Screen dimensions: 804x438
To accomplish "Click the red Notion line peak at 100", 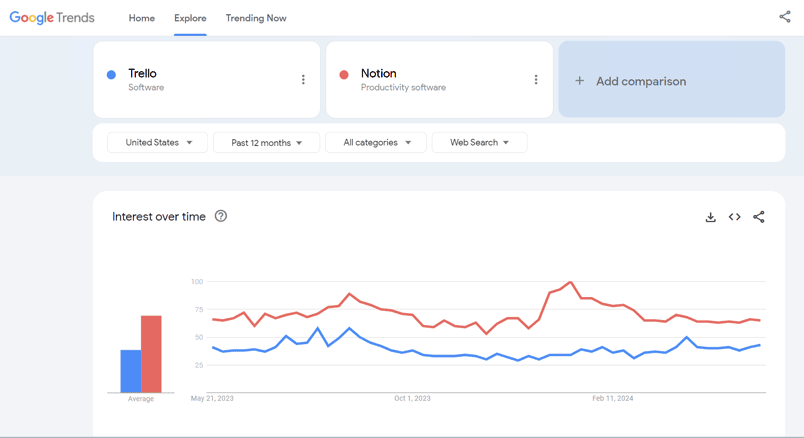I will coord(570,282).
